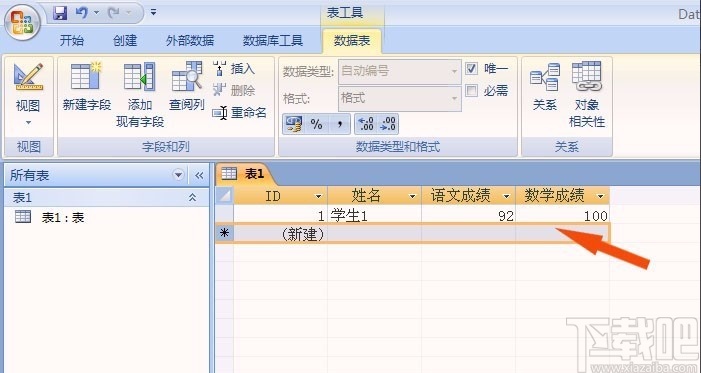Select the row selector for record 1
Viewport: 701px width, 373px height.
pyautogui.click(x=224, y=215)
